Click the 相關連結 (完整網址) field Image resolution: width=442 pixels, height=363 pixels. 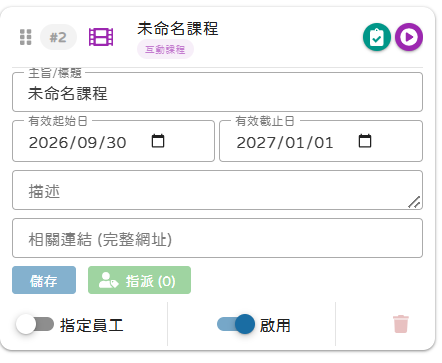coord(217,238)
